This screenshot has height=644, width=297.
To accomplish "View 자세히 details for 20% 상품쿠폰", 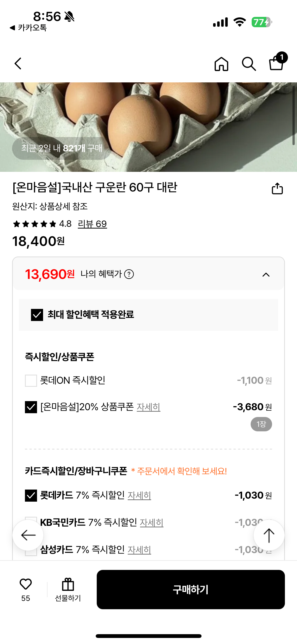I will (x=148, y=407).
